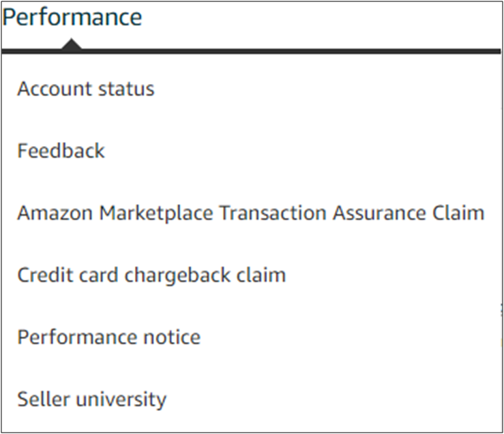Launch Seller university training link

tap(91, 399)
